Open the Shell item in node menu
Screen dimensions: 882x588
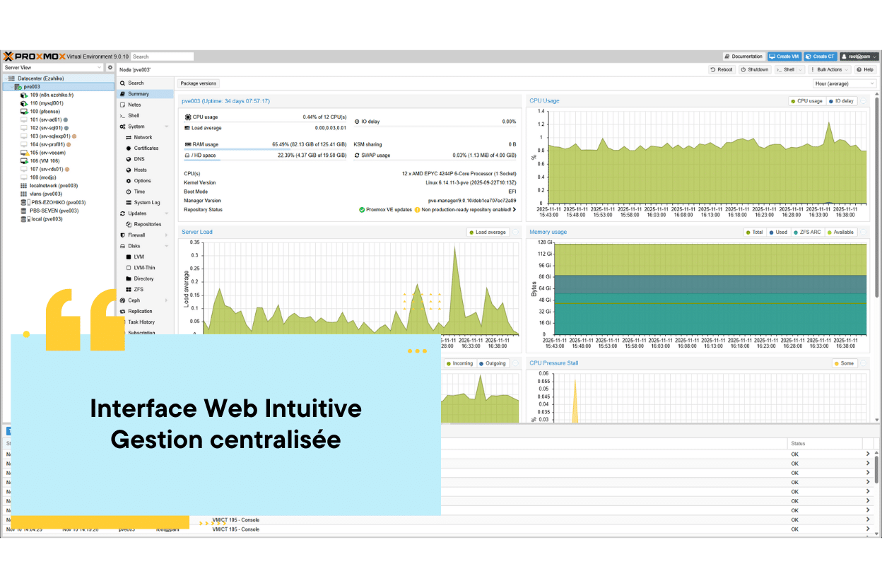coord(134,115)
